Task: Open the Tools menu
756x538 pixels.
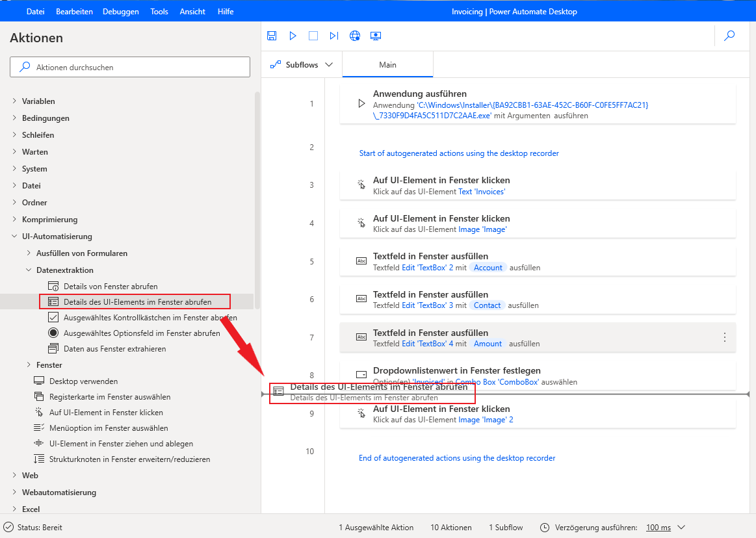Action: [159, 12]
